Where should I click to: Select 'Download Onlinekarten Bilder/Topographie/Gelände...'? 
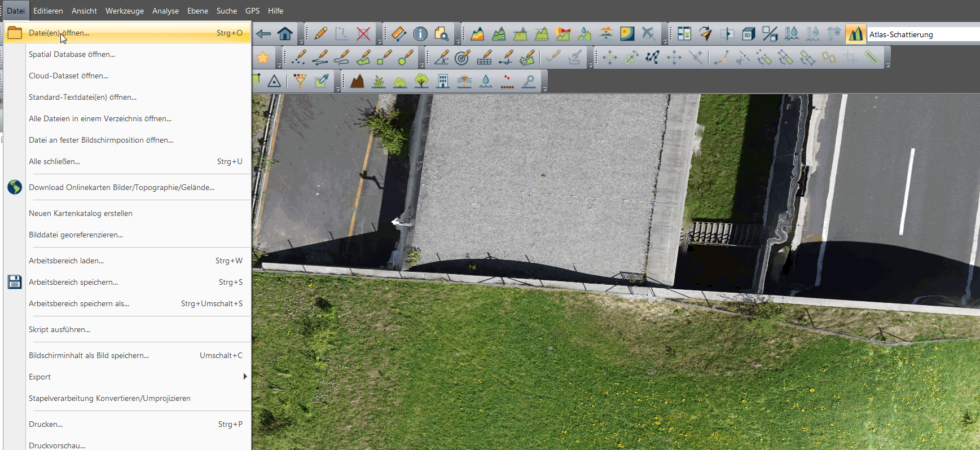pos(128,187)
